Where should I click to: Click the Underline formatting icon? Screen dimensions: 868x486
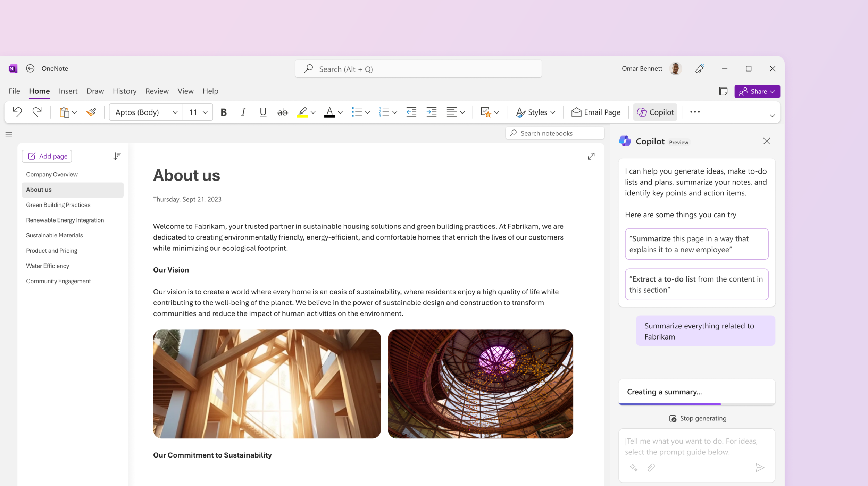262,112
